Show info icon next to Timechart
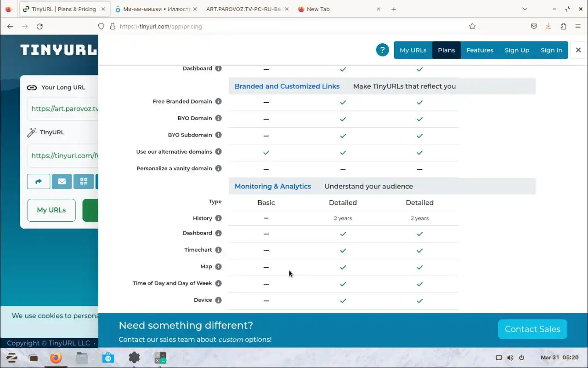The image size is (588, 368). point(219,250)
